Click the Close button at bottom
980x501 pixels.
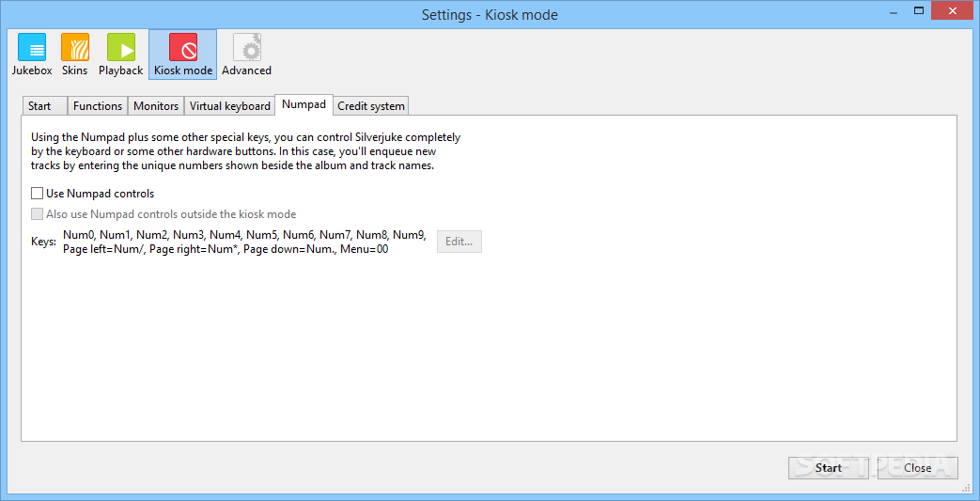pyautogui.click(x=917, y=467)
